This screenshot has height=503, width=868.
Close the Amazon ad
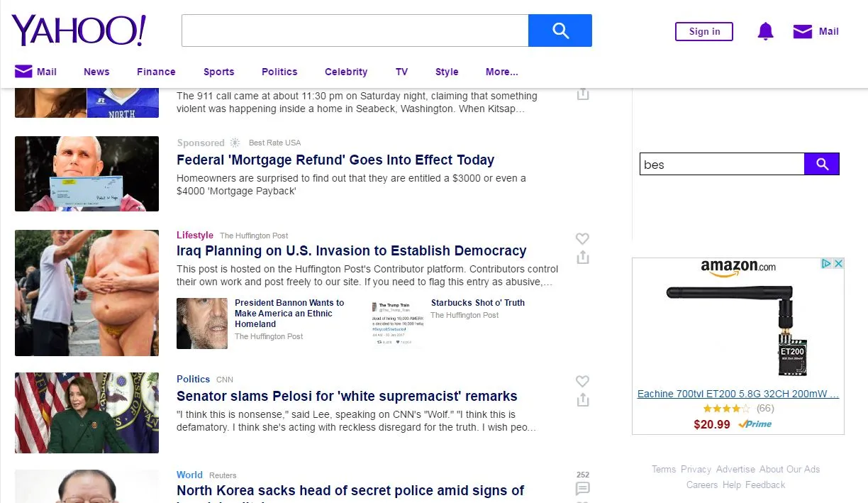[838, 264]
